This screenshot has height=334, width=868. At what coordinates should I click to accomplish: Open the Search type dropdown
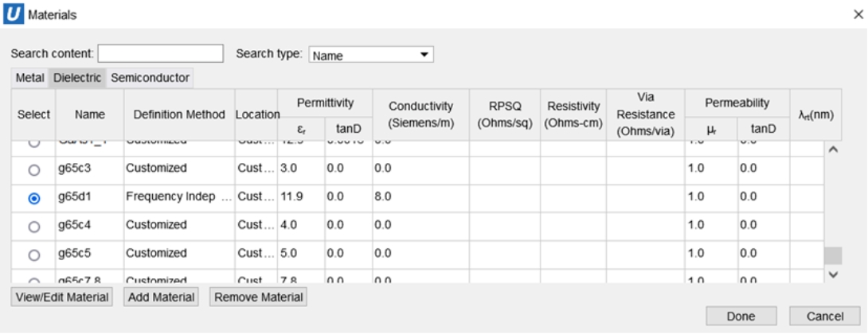pyautogui.click(x=370, y=56)
